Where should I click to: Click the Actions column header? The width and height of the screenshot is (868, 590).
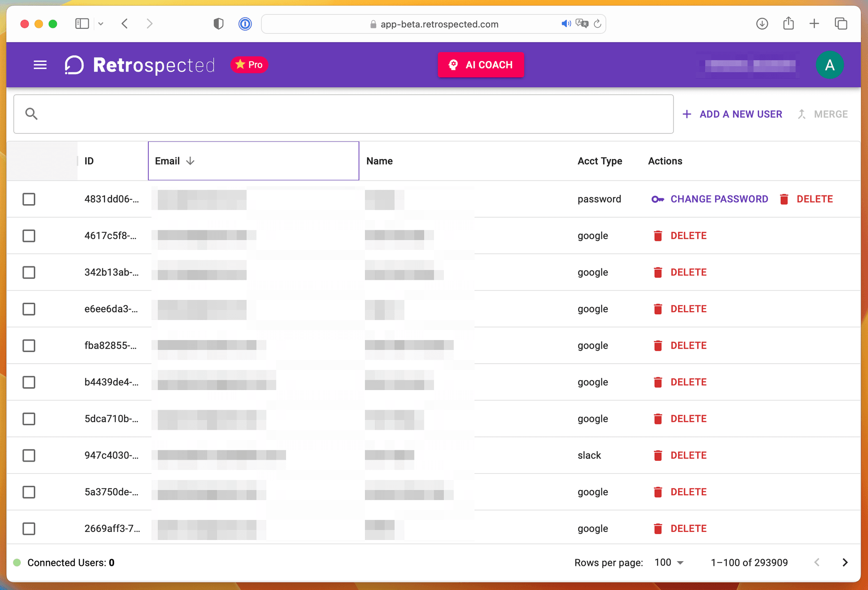click(665, 161)
